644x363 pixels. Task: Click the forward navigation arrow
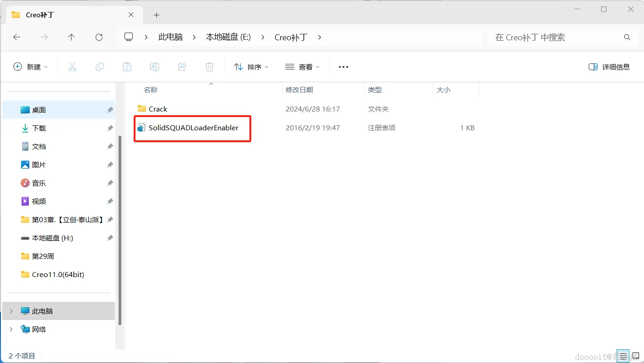(x=44, y=37)
